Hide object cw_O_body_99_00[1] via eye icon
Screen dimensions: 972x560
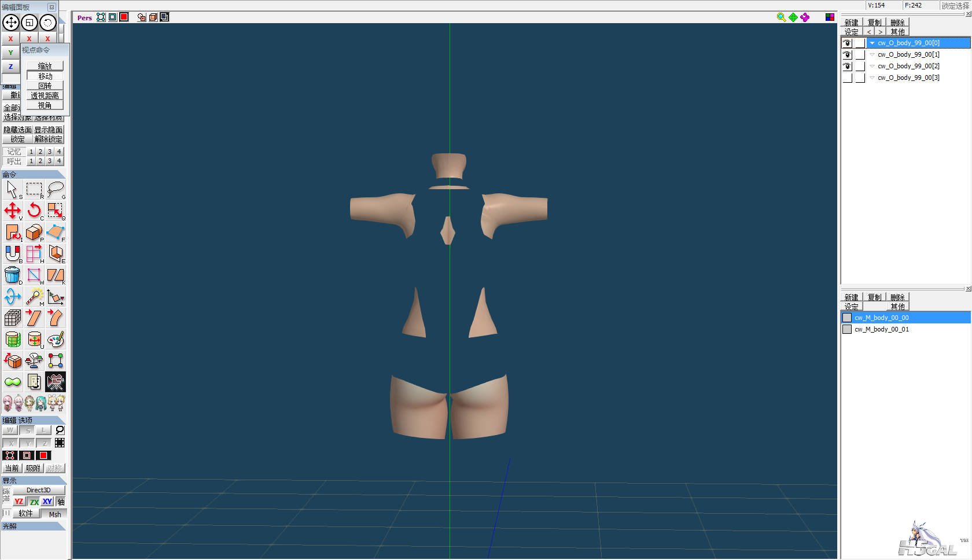coord(847,55)
